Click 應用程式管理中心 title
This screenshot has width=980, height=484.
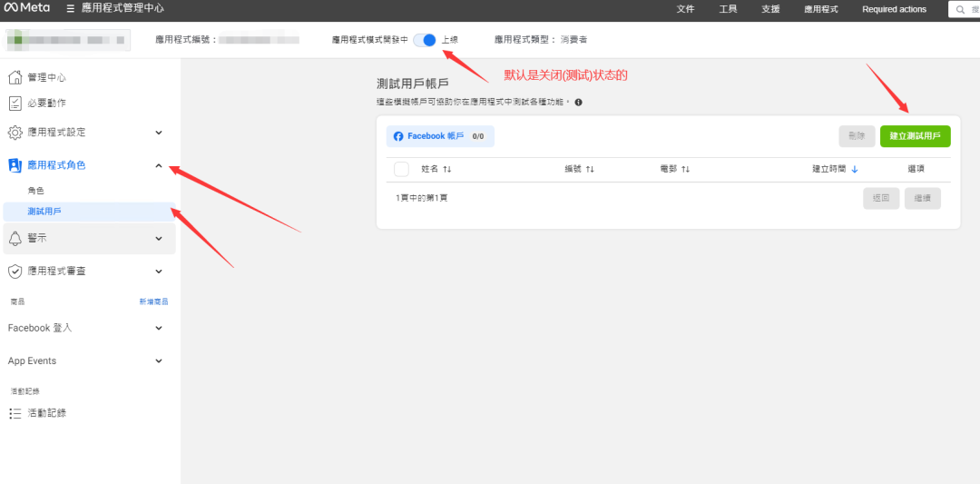pos(123,9)
